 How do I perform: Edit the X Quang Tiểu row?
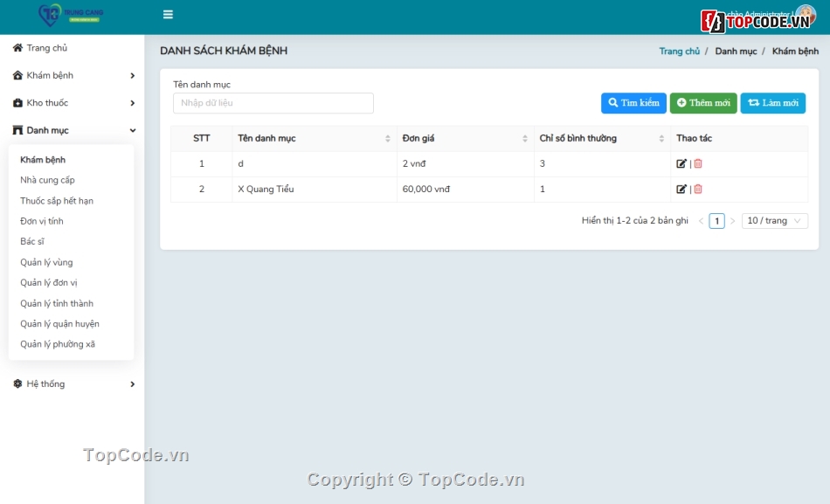point(681,189)
